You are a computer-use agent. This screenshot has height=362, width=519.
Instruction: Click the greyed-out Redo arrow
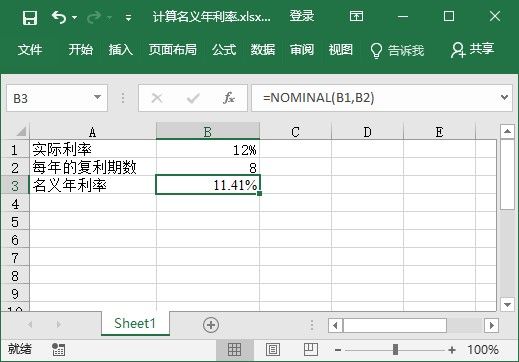94,17
